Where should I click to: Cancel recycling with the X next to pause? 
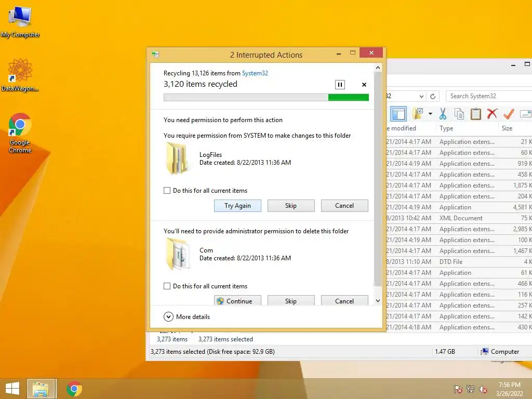pyautogui.click(x=364, y=85)
